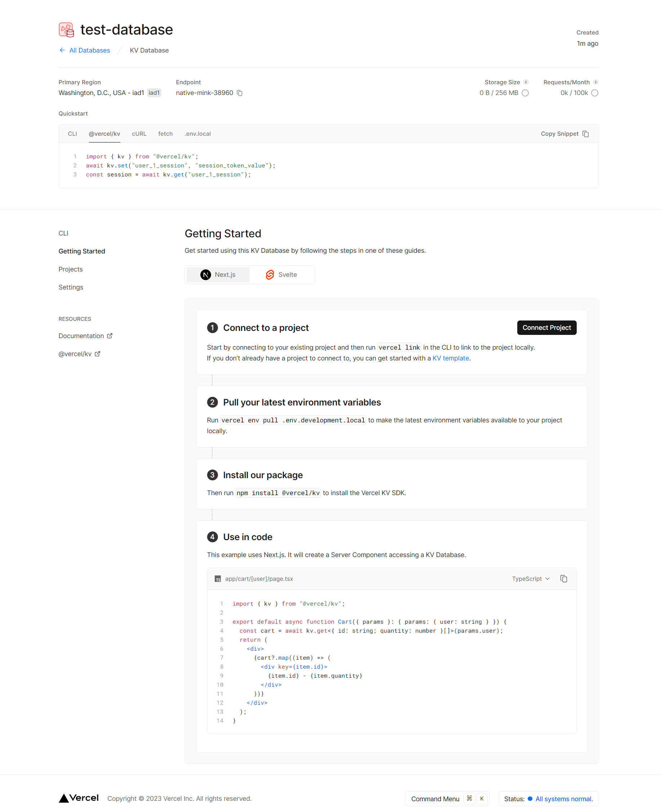Click the iad1 region badge

[154, 93]
